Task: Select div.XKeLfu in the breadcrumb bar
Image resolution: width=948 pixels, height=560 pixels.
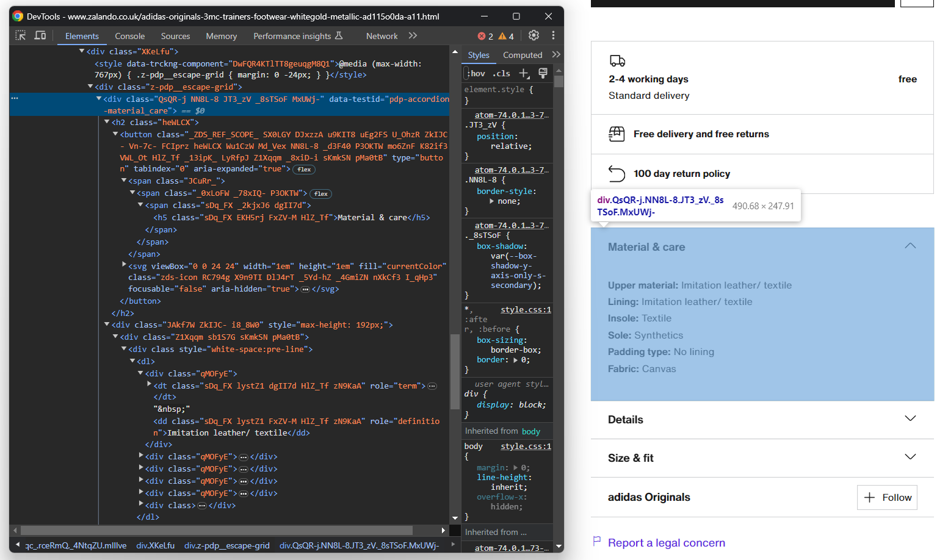Action: tap(155, 545)
